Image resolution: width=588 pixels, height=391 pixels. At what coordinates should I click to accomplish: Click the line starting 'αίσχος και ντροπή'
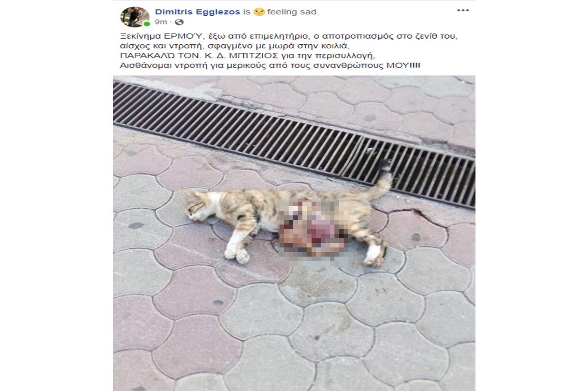[235, 46]
